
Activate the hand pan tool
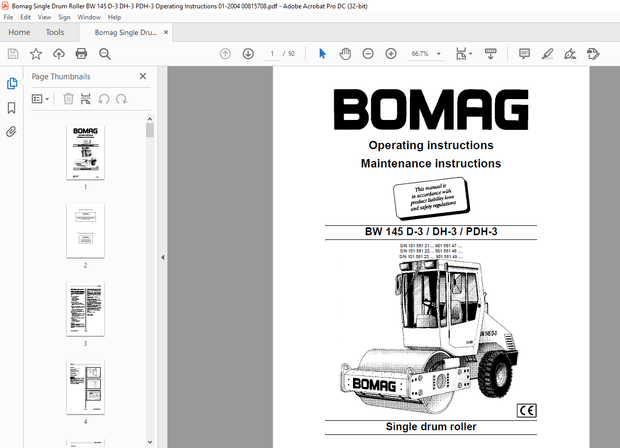[x=345, y=54]
